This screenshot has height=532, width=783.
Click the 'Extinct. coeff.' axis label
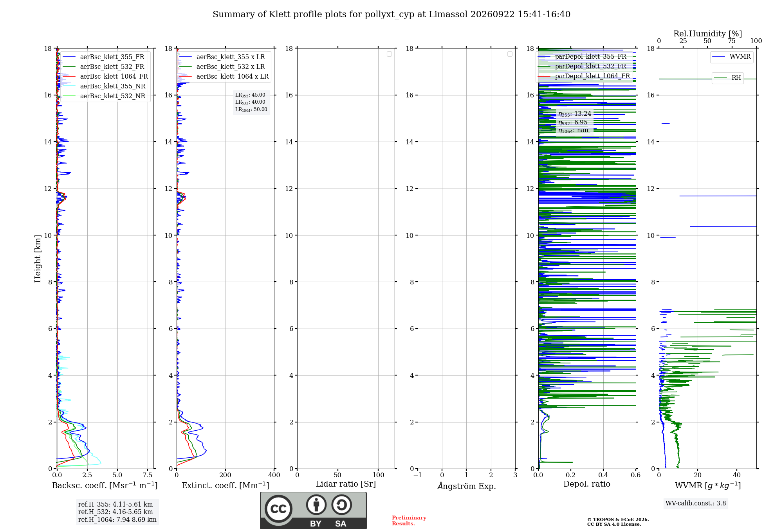[x=226, y=485]
